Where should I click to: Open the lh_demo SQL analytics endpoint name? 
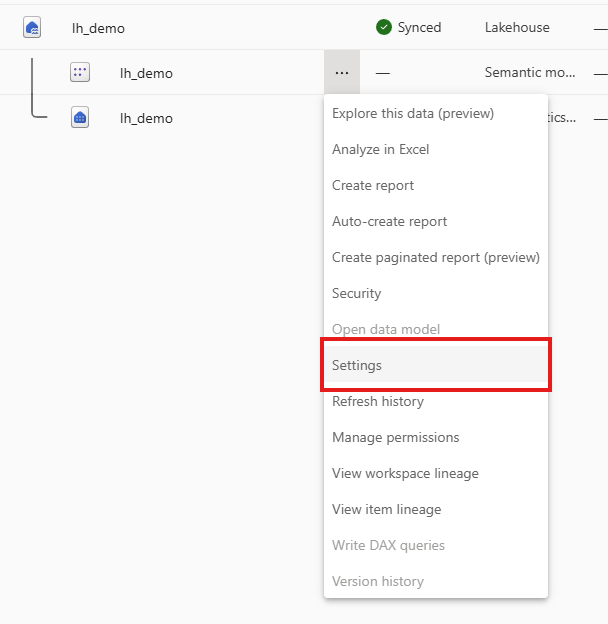(146, 118)
